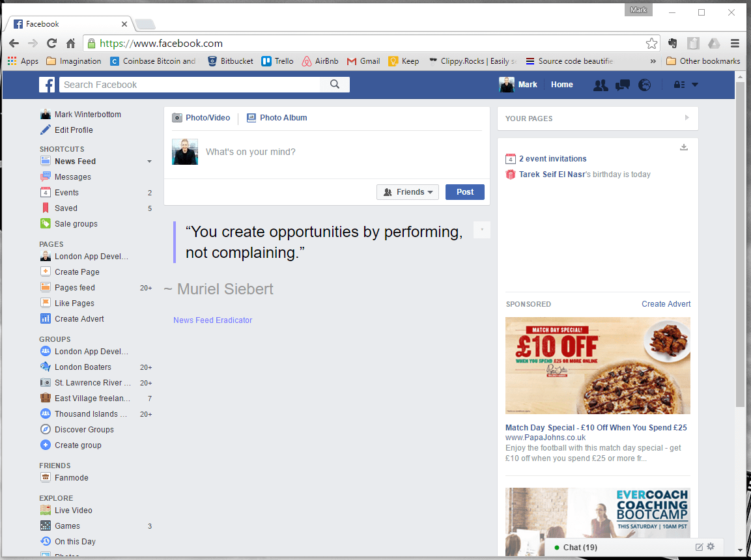Open Edit Profile in sidebar
Image resolution: width=751 pixels, height=560 pixels.
(x=74, y=130)
